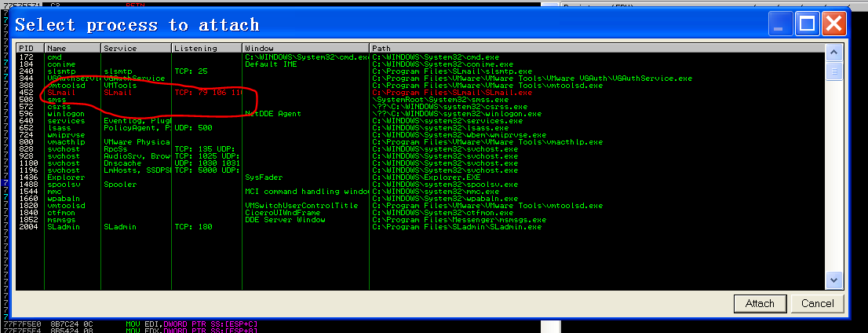The height and width of the screenshot is (333, 868).
Task: Click the path C:\Program Files\Messenger\msmsgs.exe
Action: pyautogui.click(x=459, y=220)
